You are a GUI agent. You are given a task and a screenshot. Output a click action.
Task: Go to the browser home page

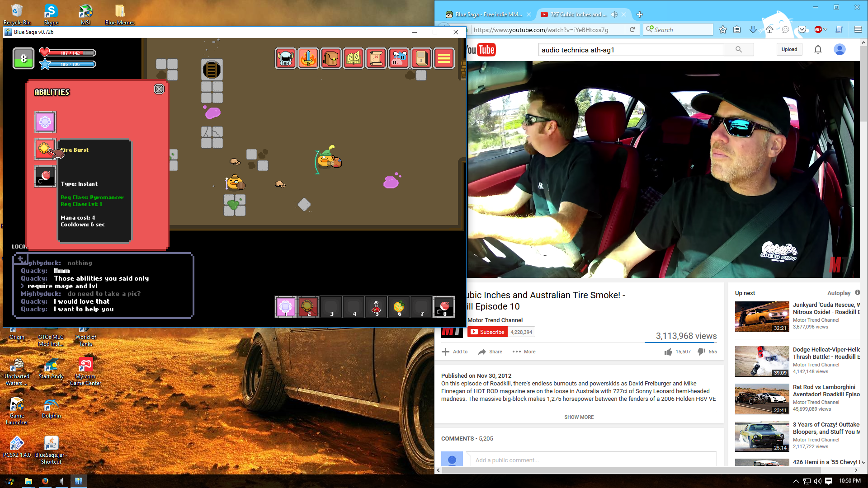(x=769, y=30)
